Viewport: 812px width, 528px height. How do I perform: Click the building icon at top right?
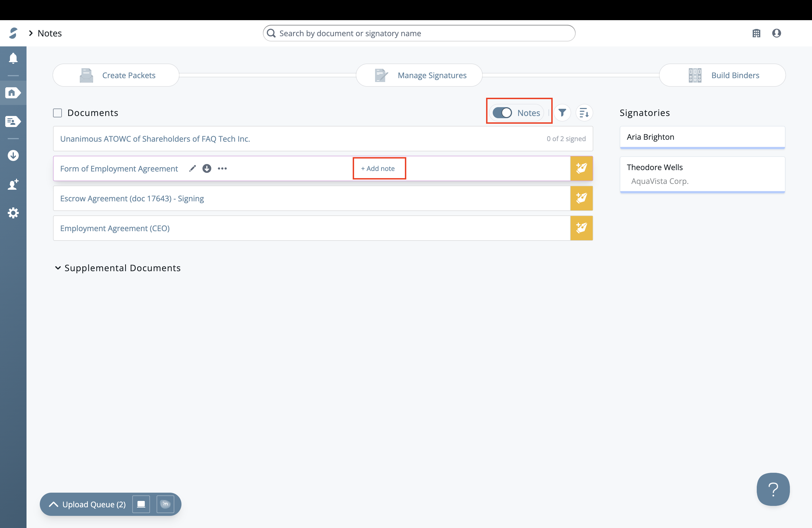tap(756, 33)
